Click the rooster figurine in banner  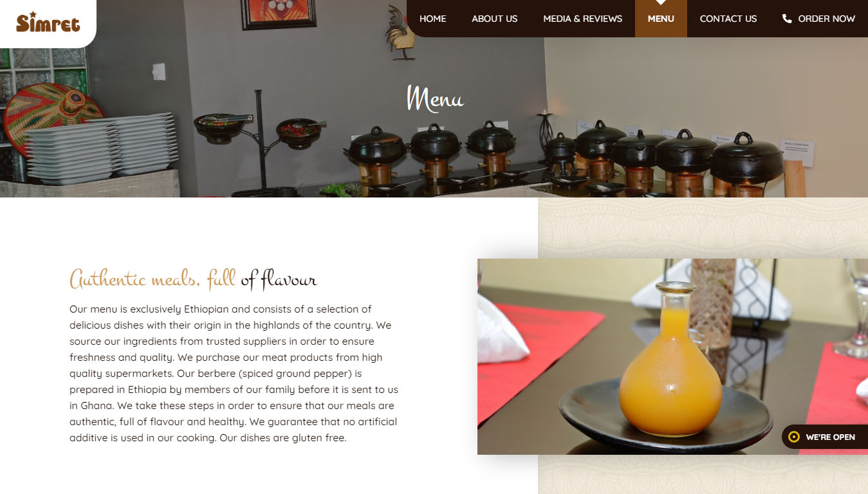tap(402, 33)
